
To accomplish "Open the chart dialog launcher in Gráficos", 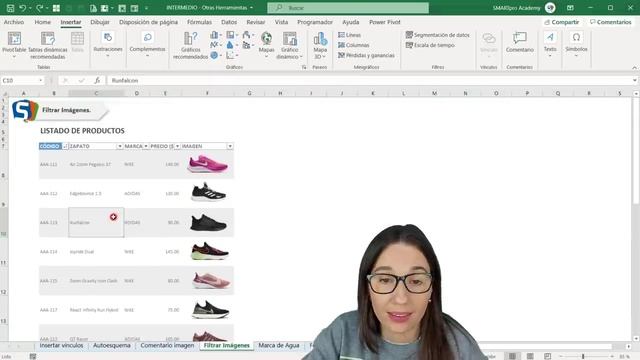I will click(304, 67).
